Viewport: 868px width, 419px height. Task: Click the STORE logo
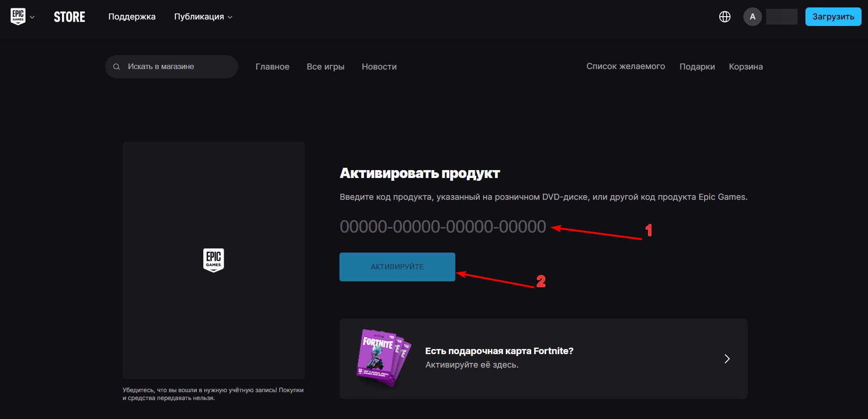(x=69, y=16)
